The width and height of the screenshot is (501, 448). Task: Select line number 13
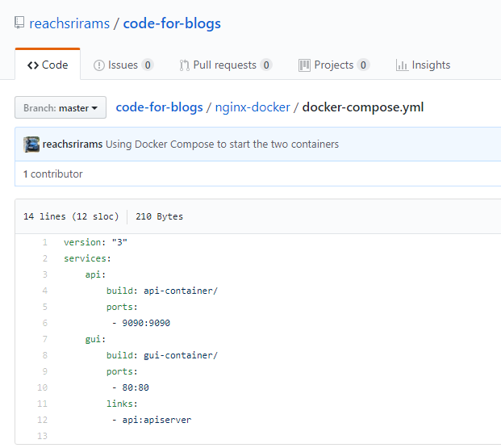43,436
